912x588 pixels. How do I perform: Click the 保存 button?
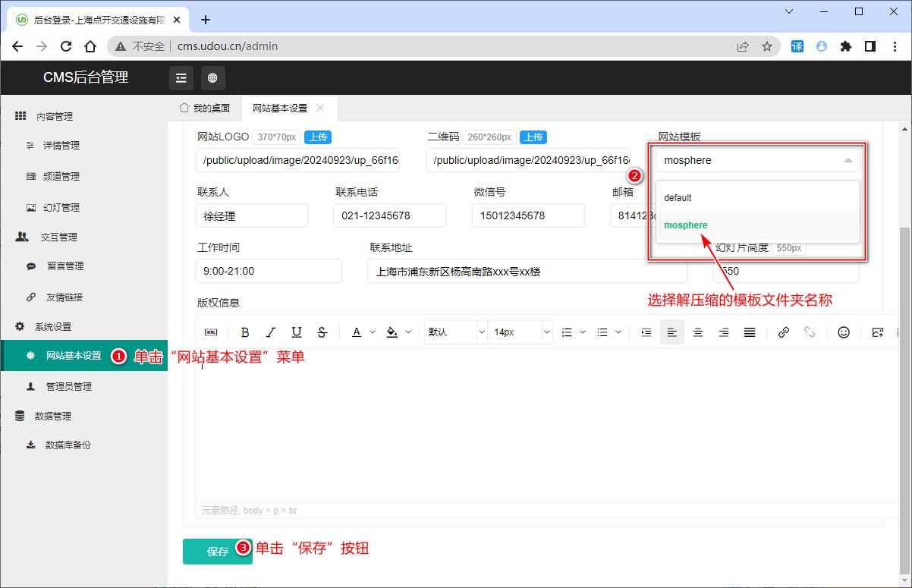pos(217,552)
